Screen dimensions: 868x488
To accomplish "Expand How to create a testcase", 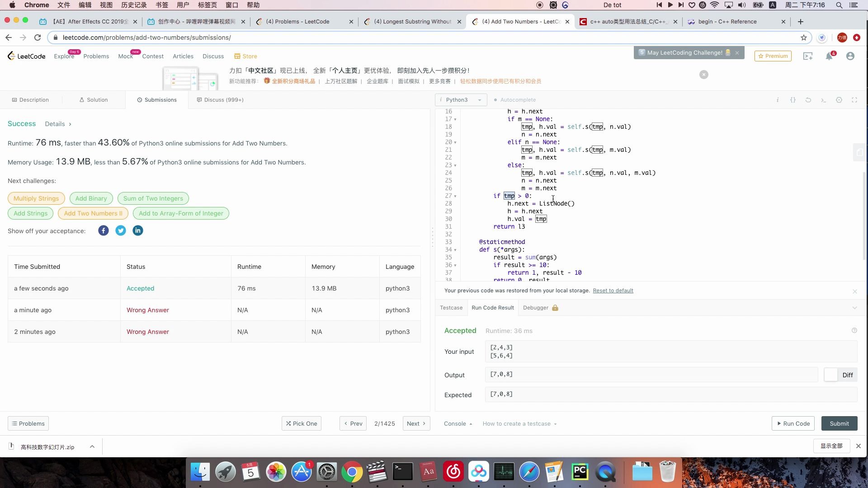I will (x=519, y=424).
